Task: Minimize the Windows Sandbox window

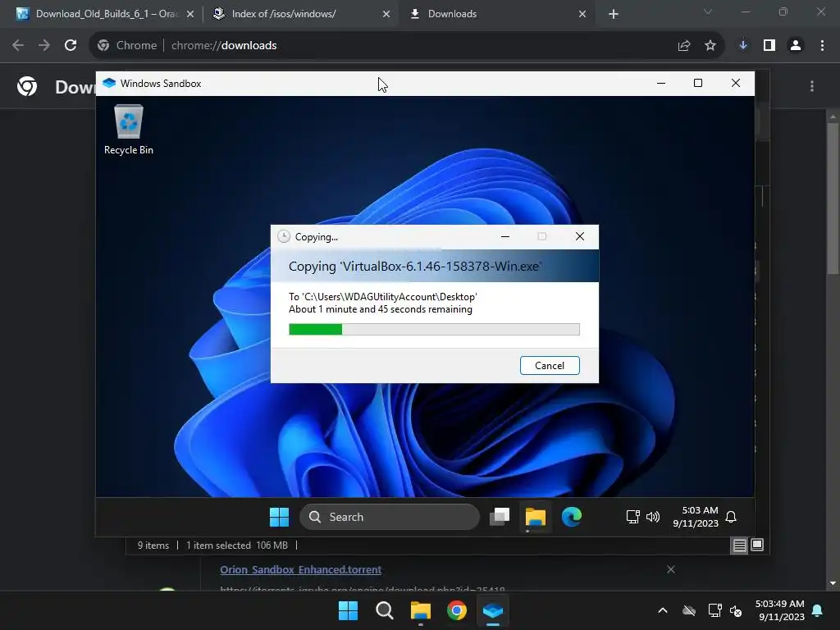Action: coord(661,83)
